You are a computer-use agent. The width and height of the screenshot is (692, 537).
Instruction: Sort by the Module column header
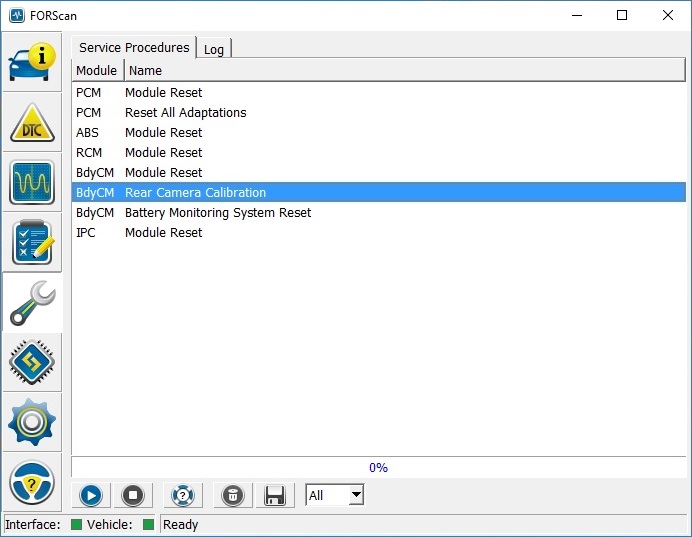pos(98,71)
